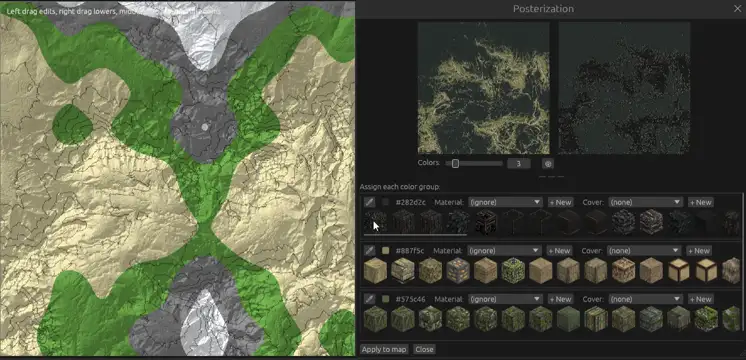
Task: Click the eyedropper icon for color #887f5c
Action: click(x=370, y=251)
